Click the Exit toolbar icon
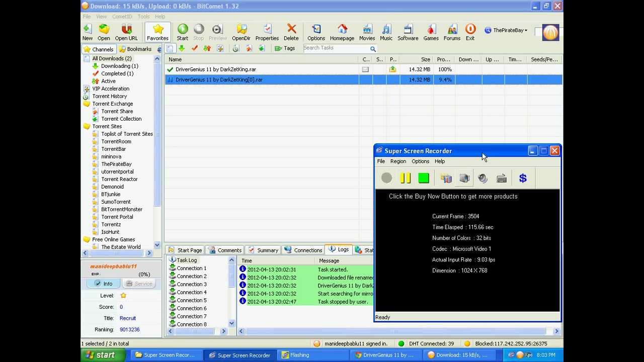 pyautogui.click(x=470, y=32)
